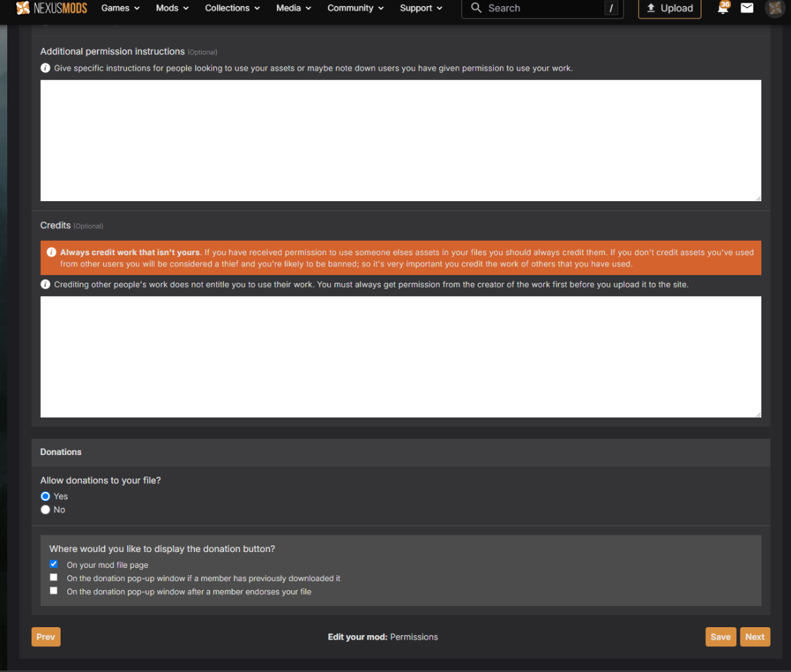
Task: Click the 'Edit your mod: Permissions' text
Action: pos(383,637)
